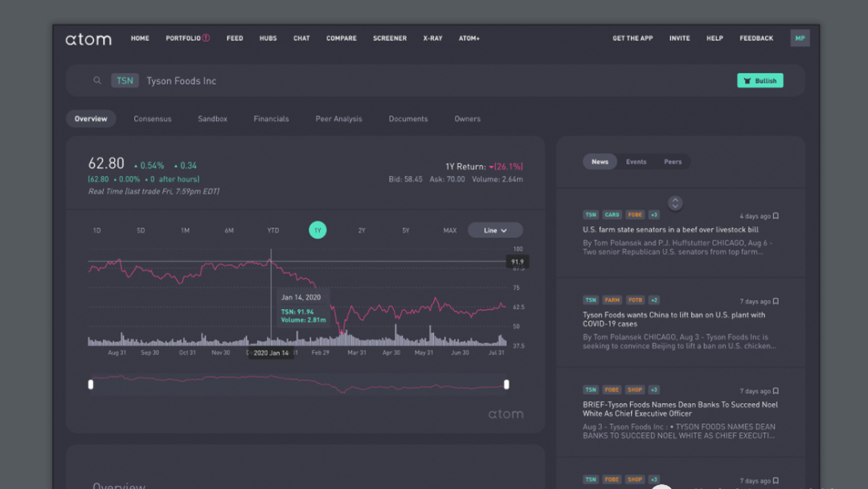The height and width of the screenshot is (489, 868).
Task: Select the 5D chart range
Action: [x=141, y=230]
